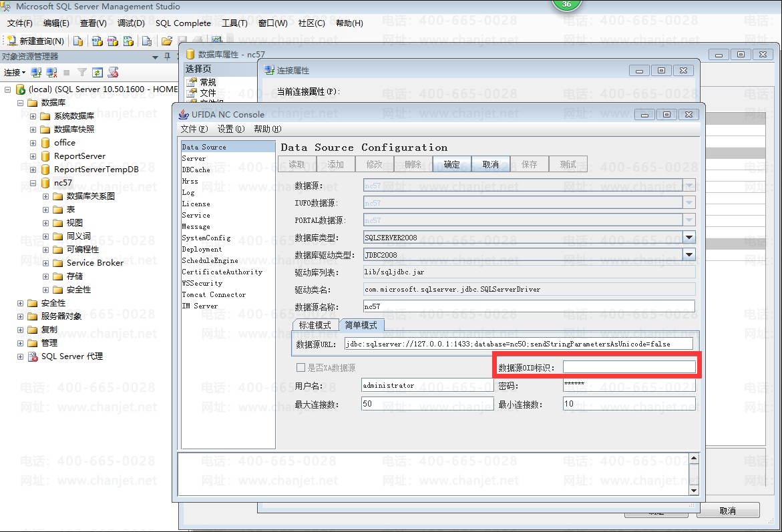This screenshot has width=782, height=532.
Task: Click the SQL Server 代理 agent icon
Action: click(x=33, y=356)
